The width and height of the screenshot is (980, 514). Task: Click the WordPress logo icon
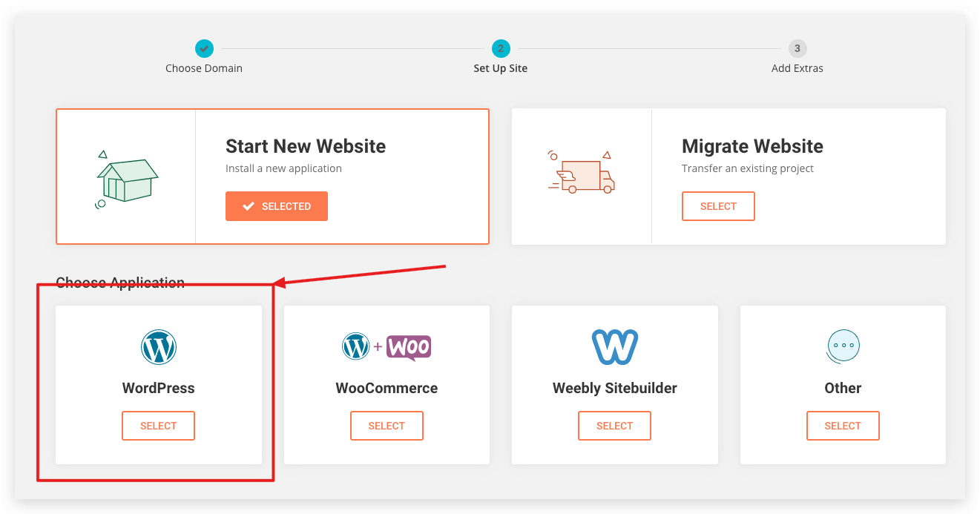tap(158, 346)
